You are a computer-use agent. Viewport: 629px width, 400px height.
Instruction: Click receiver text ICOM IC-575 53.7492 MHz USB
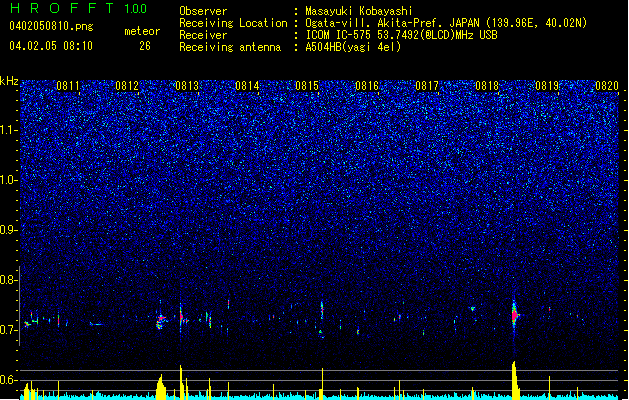coord(401,35)
